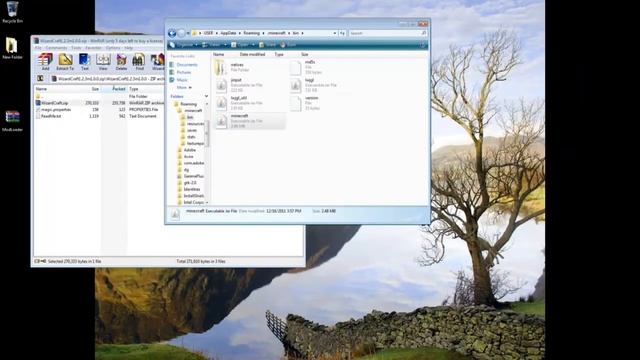Open the Views dropdown in Explorer
640x360 pixels.
pos(214,45)
